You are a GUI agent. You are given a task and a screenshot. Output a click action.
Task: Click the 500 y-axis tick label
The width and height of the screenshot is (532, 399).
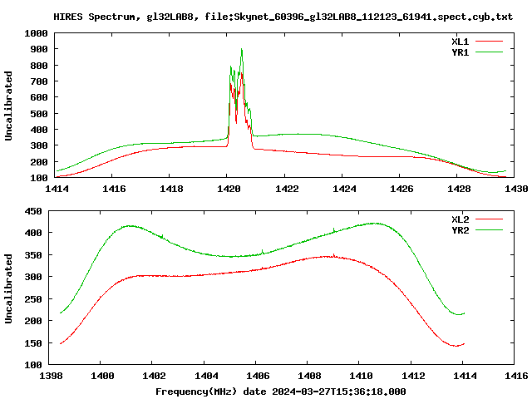(x=39, y=114)
